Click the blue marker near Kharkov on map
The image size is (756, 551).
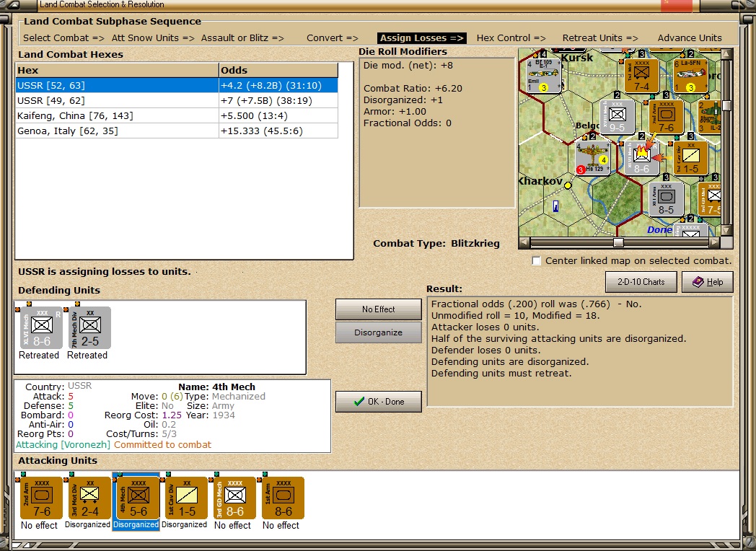(555, 206)
